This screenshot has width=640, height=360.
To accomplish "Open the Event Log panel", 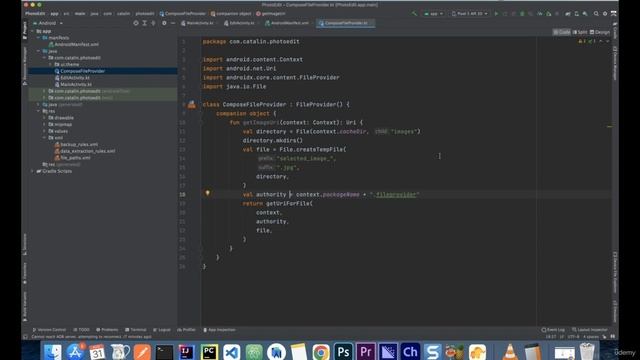I will click(x=553, y=330).
